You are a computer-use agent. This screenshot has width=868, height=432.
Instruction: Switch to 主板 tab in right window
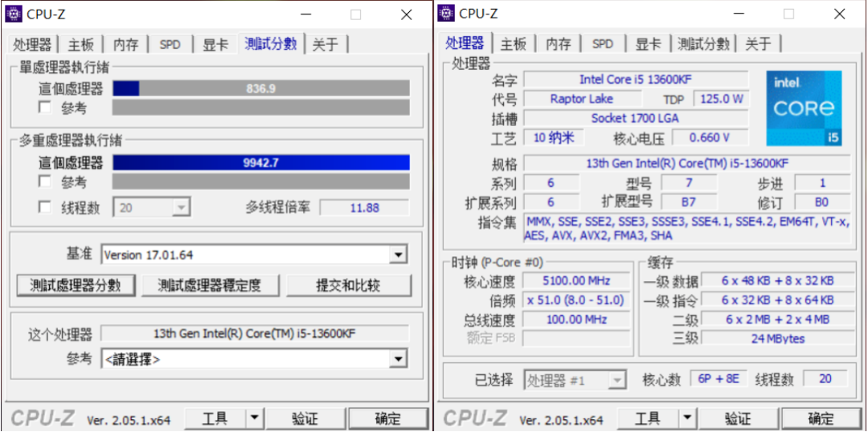[513, 44]
